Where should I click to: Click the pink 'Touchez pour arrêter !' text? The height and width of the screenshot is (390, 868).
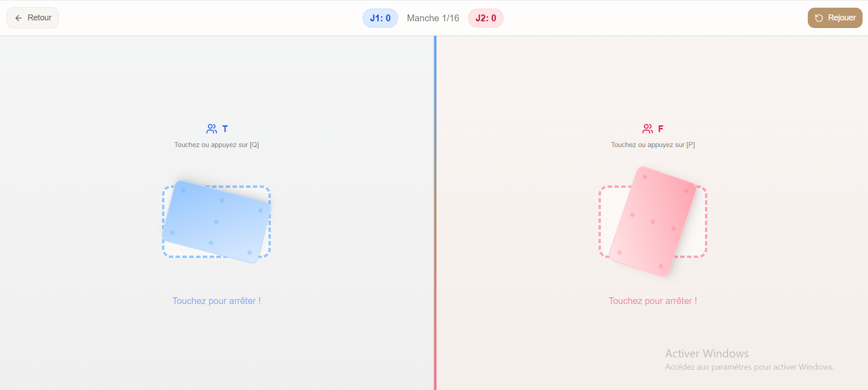click(652, 301)
